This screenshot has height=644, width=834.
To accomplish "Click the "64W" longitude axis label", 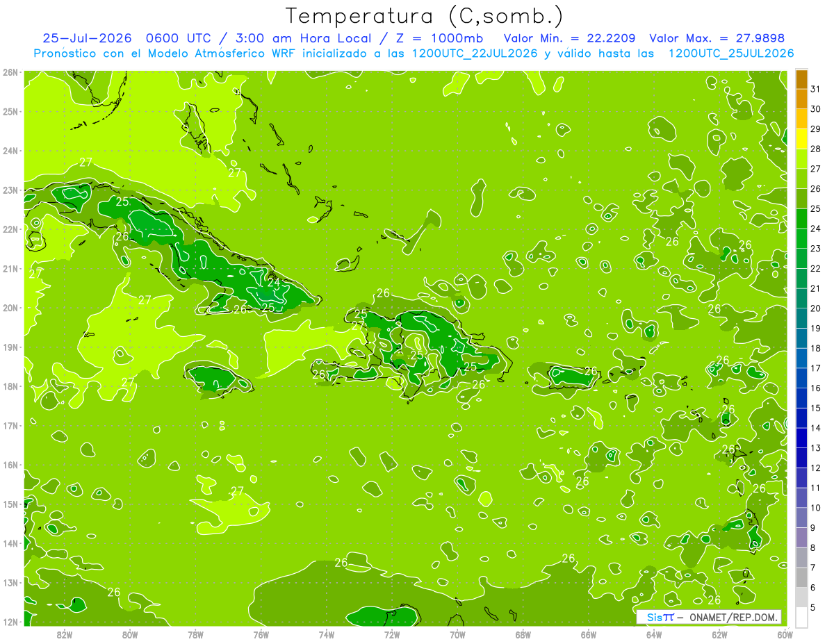I will (653, 635).
